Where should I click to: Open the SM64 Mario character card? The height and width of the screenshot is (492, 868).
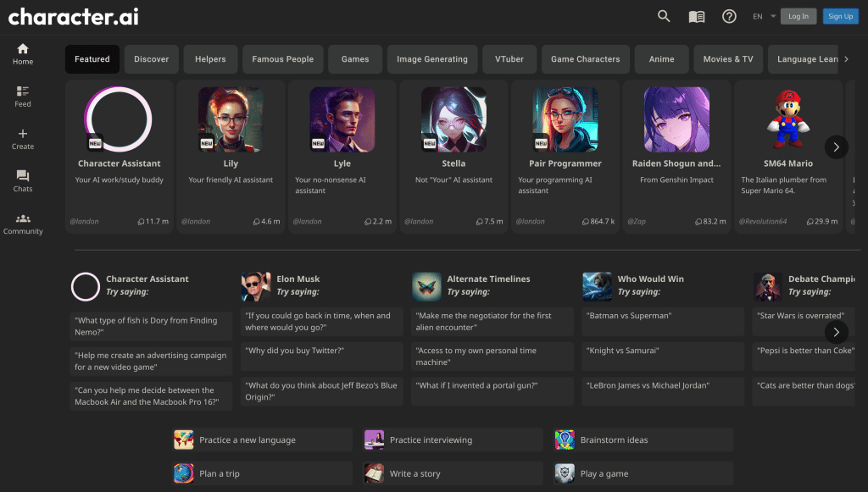pos(788,152)
